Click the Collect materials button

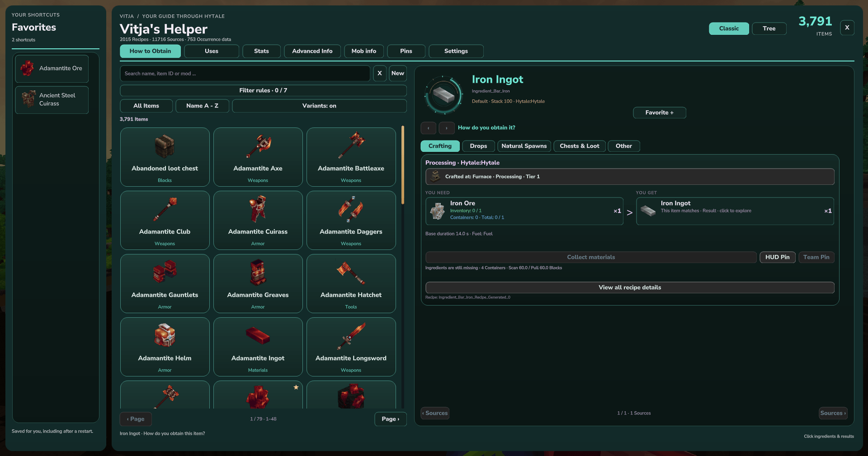tap(591, 257)
